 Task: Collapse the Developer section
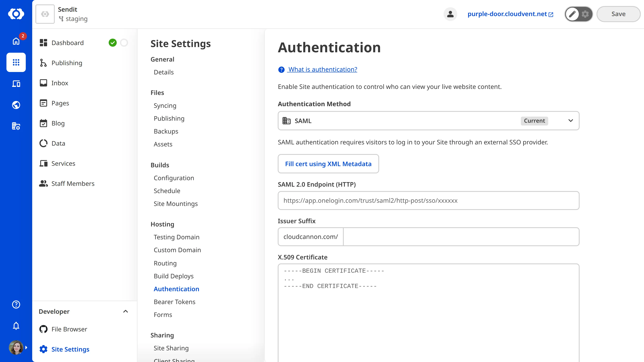click(126, 311)
